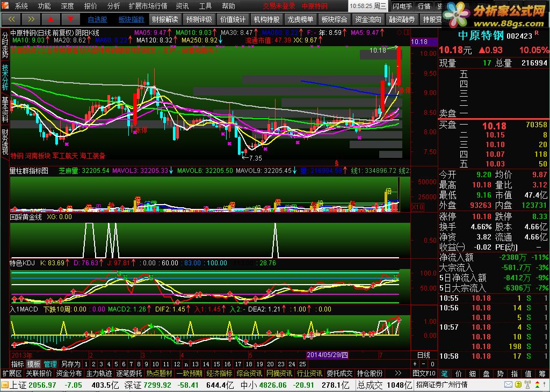This screenshot has height=392, width=550.
Task: Click the 闪电手 button
Action: [x=402, y=6]
